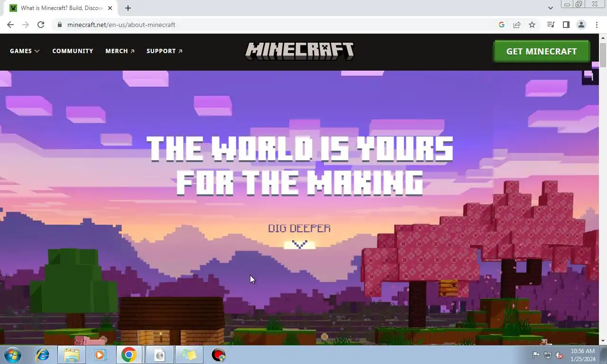Share this page icon
Viewport: 607px width, 364px height.
click(x=517, y=25)
